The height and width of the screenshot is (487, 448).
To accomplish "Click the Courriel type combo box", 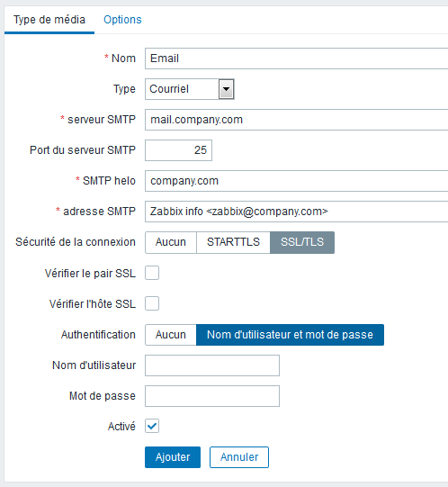I will click(190, 89).
